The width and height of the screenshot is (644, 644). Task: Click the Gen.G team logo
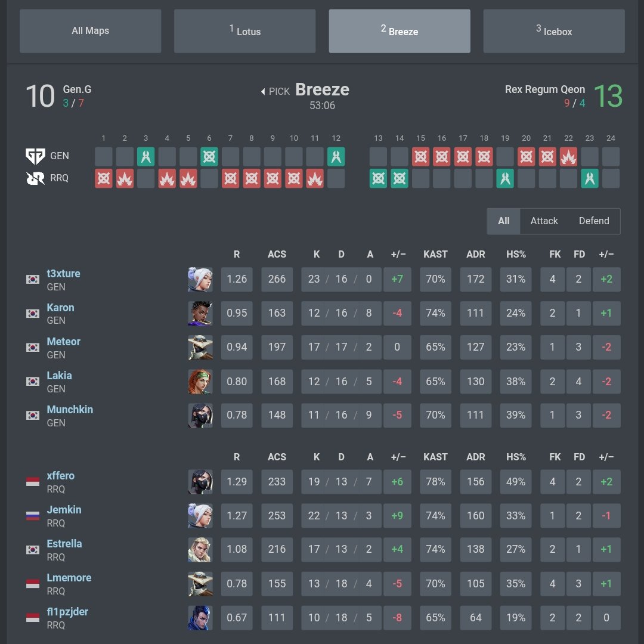coord(35,156)
